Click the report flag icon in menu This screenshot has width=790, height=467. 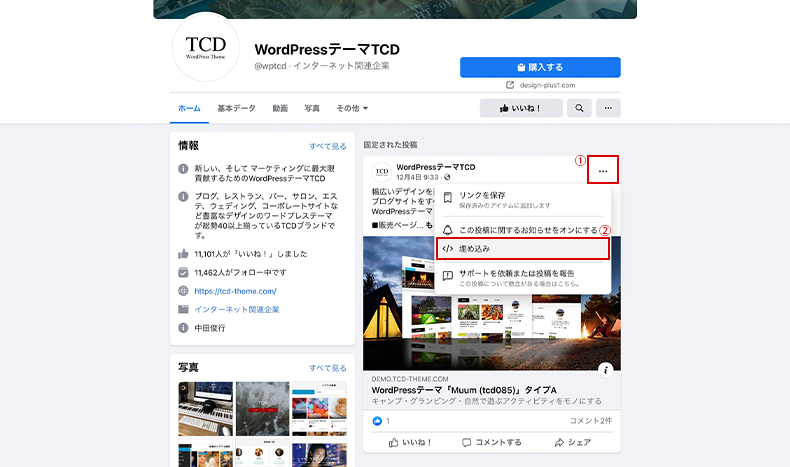447,276
